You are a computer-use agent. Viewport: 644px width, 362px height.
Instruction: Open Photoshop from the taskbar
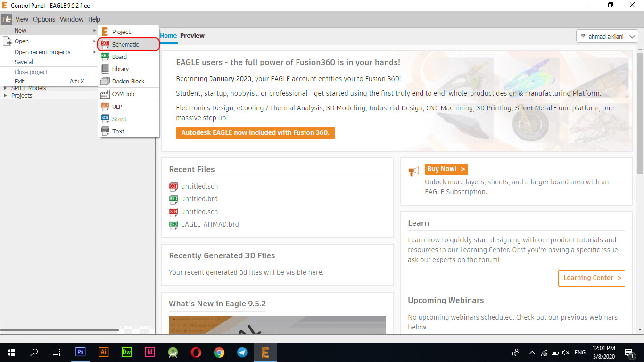pyautogui.click(x=81, y=352)
